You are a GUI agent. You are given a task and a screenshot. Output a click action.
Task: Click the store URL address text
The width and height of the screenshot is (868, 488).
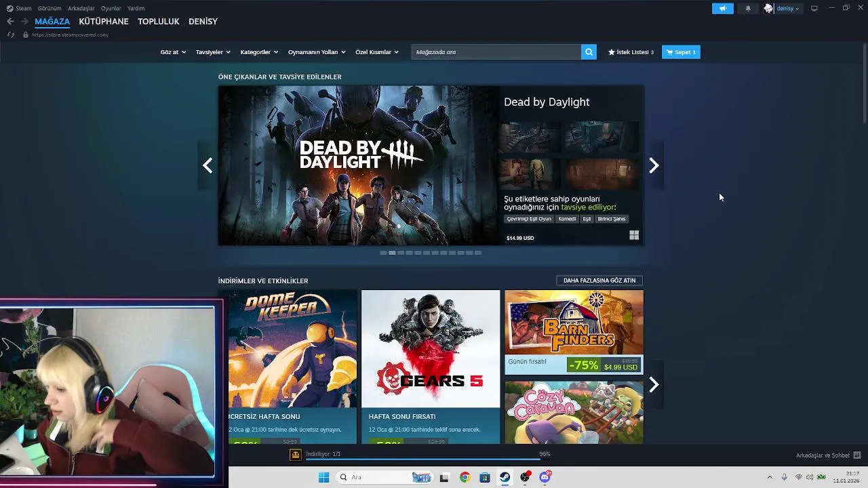click(70, 35)
